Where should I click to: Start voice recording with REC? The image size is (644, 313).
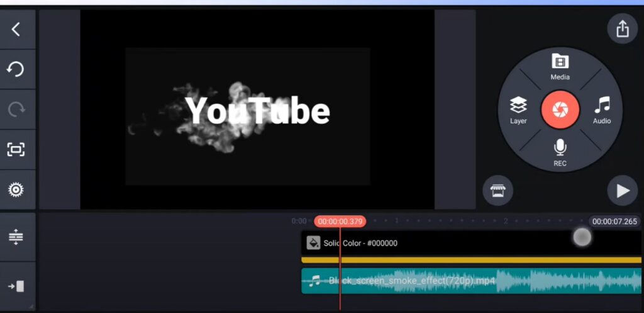click(560, 152)
